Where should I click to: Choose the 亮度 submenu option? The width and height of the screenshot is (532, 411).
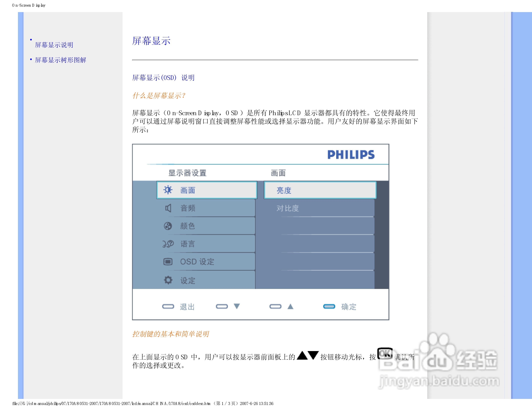coord(320,190)
